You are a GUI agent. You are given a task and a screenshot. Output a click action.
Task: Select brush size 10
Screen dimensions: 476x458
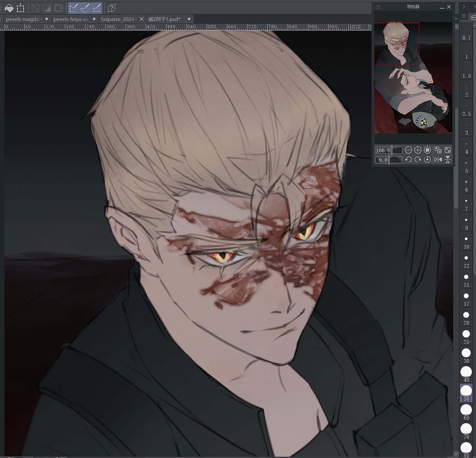(x=466, y=242)
